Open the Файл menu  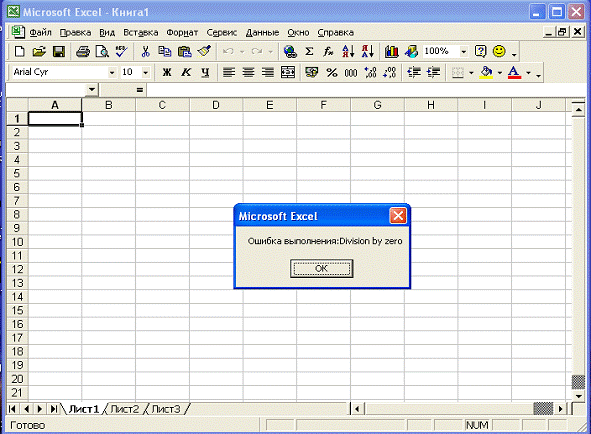(x=40, y=32)
